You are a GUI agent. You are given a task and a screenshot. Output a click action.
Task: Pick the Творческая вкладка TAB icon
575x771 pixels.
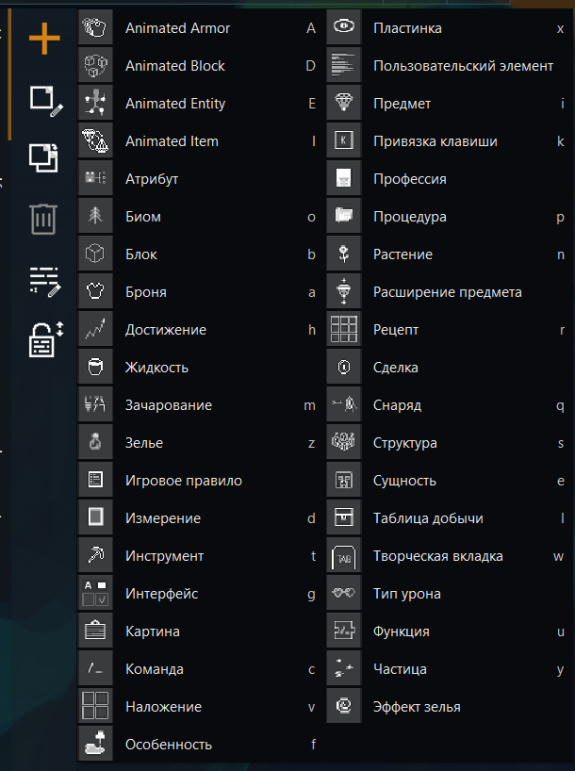(343, 556)
